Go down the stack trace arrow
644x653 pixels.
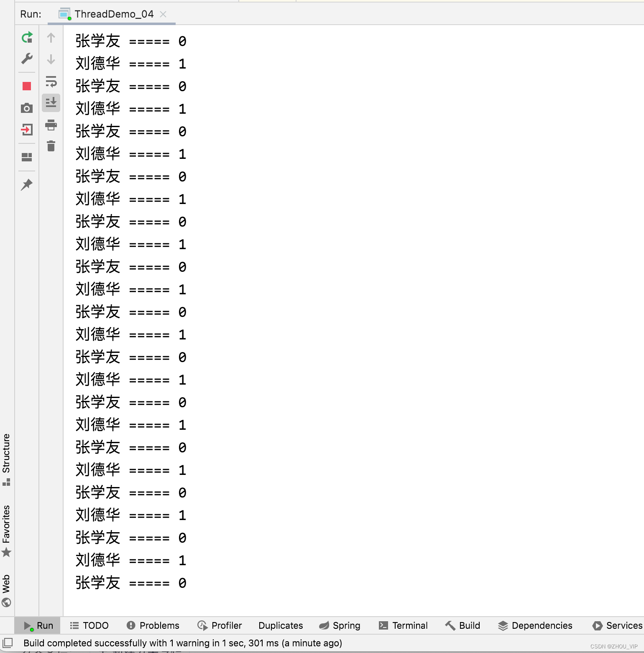coord(51,59)
